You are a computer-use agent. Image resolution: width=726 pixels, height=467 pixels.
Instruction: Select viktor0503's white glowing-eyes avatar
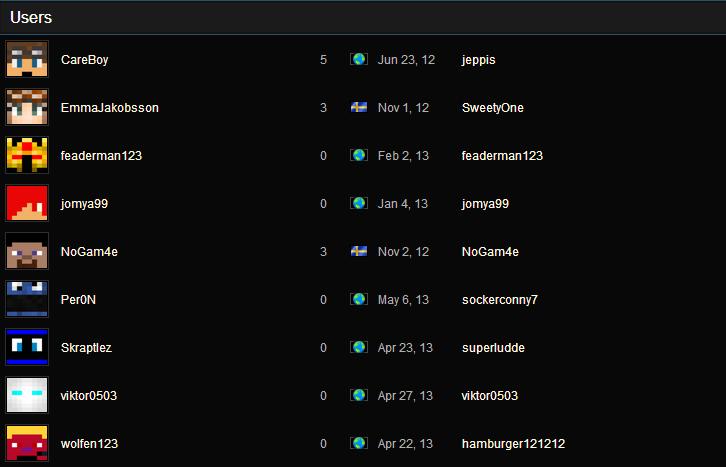pyautogui.click(x=27, y=396)
